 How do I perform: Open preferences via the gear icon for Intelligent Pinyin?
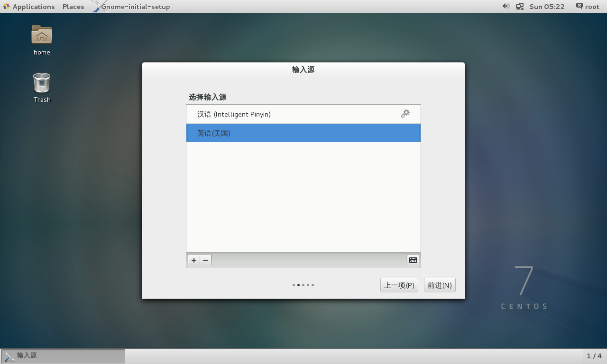click(x=405, y=114)
